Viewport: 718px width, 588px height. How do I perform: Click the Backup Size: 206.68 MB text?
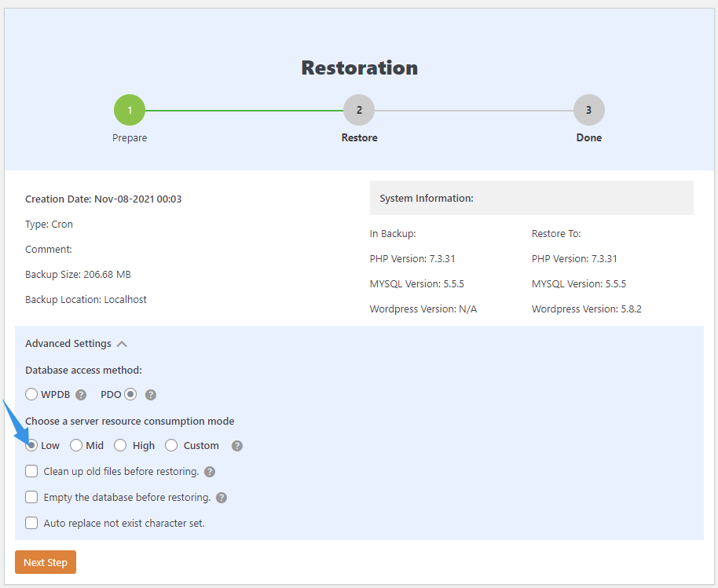[x=78, y=275]
